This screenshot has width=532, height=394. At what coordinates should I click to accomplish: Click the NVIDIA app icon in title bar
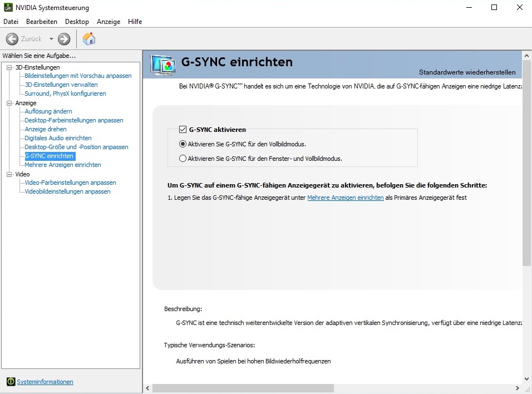[x=8, y=7]
